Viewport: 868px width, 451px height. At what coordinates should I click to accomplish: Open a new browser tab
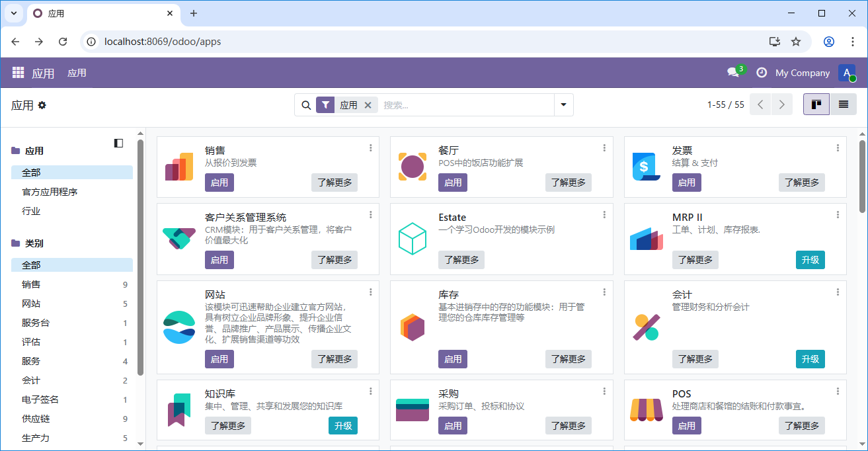(194, 13)
